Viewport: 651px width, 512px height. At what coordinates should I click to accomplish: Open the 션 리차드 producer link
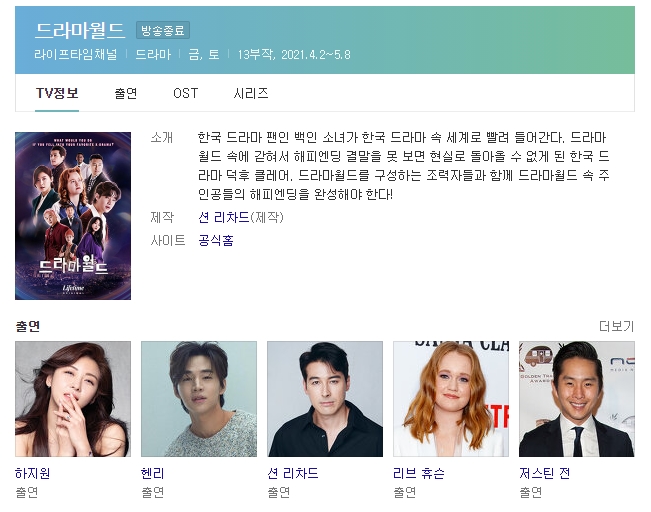point(224,217)
